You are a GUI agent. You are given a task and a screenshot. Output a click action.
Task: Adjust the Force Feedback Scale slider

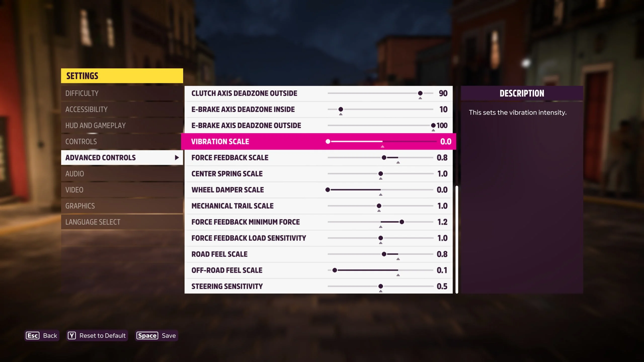point(384,157)
